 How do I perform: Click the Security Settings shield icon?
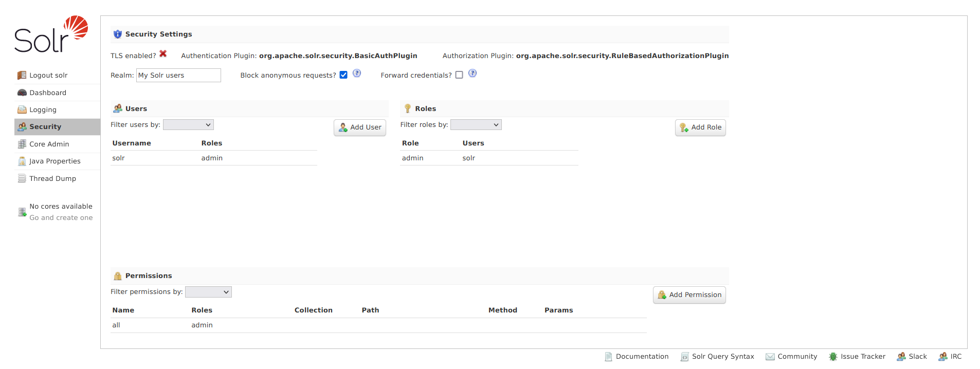[118, 34]
